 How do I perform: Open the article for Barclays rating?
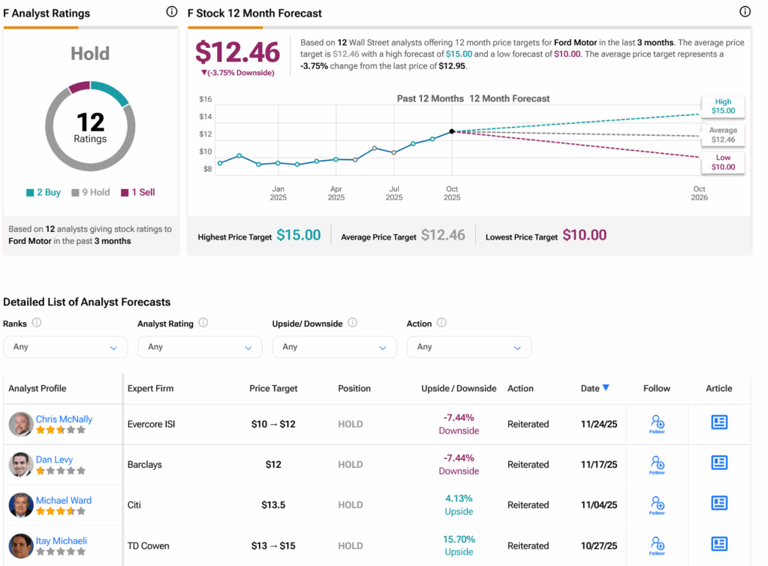719,463
